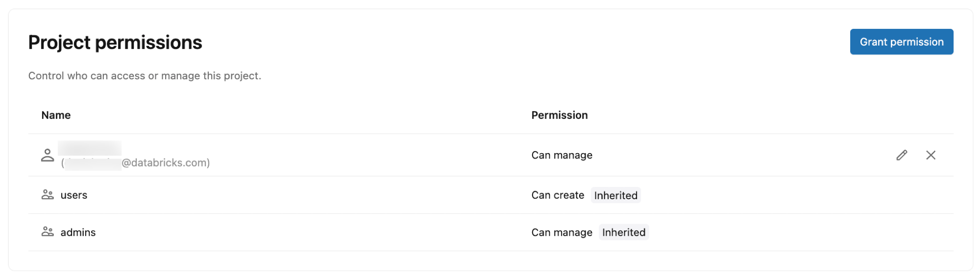Click the single-person icon in the first row
Viewport: 980px width, 277px height.
tap(48, 155)
